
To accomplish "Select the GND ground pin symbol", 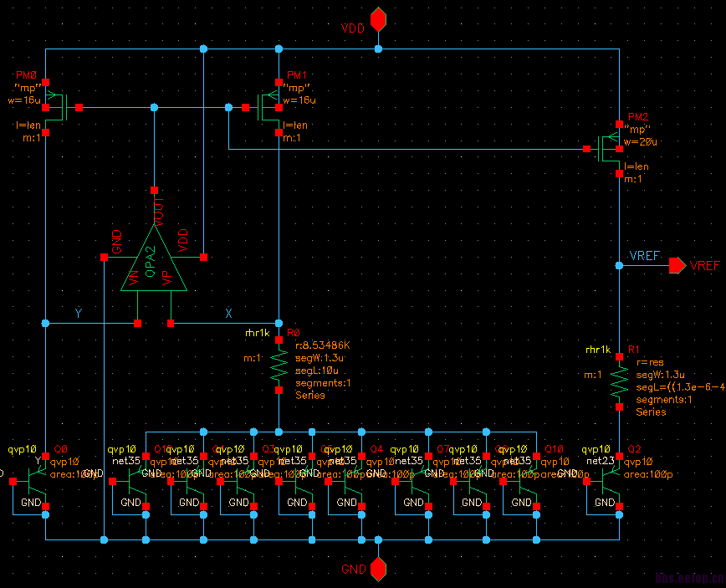I will [x=378, y=569].
